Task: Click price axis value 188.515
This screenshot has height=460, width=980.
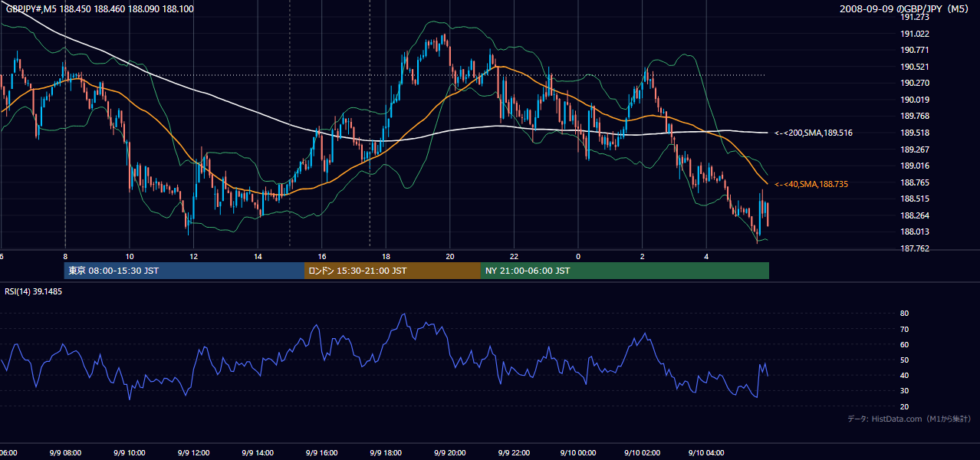Action: click(915, 199)
